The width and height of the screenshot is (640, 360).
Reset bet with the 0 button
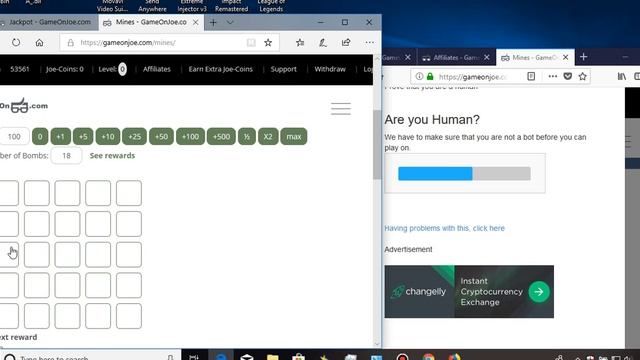click(x=40, y=136)
